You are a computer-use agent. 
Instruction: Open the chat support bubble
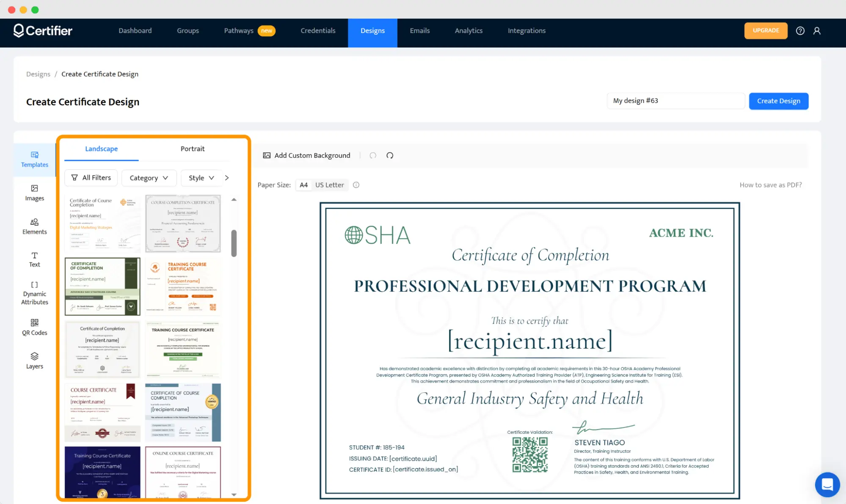tap(827, 484)
